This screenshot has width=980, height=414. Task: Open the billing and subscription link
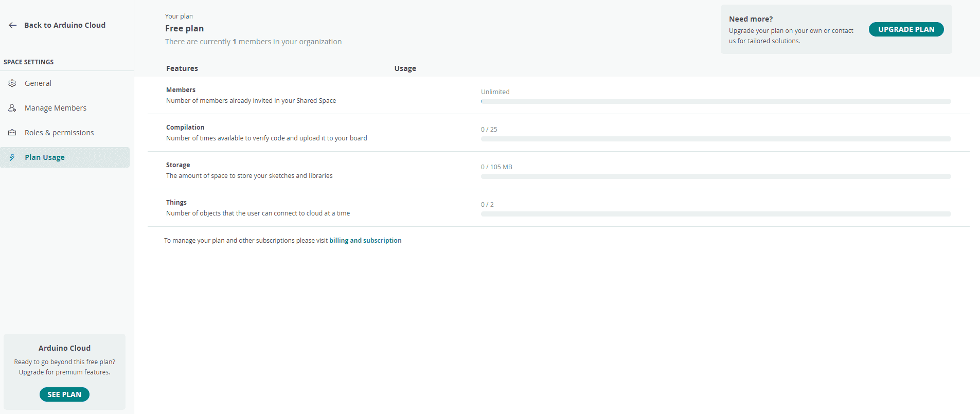(365, 241)
